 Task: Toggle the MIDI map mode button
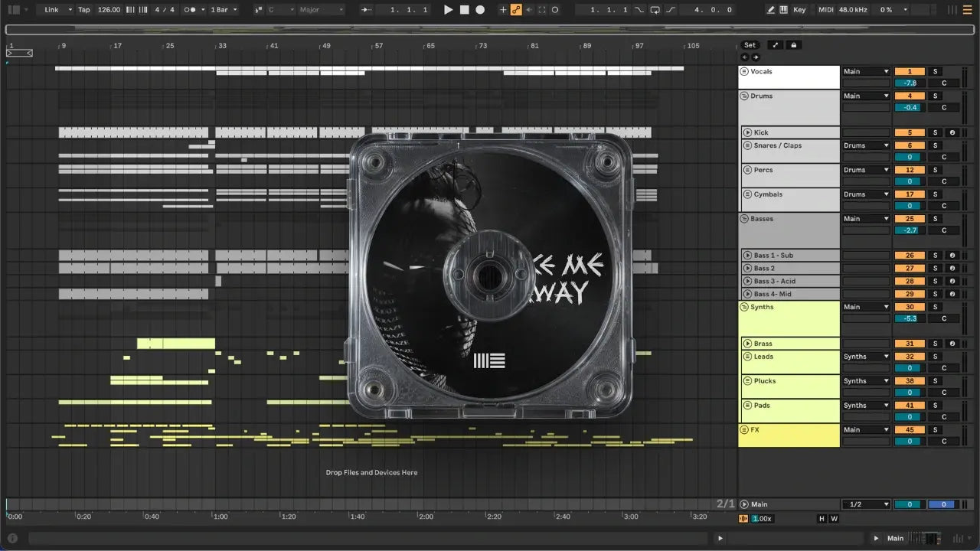point(825,10)
